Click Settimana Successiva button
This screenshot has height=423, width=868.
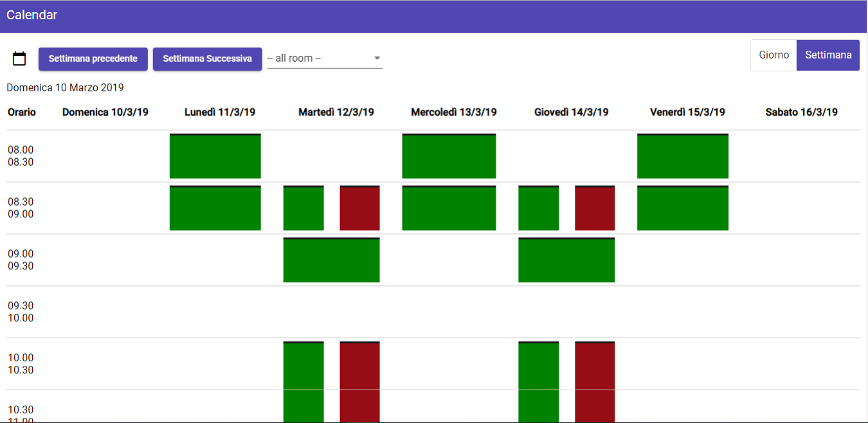point(207,59)
